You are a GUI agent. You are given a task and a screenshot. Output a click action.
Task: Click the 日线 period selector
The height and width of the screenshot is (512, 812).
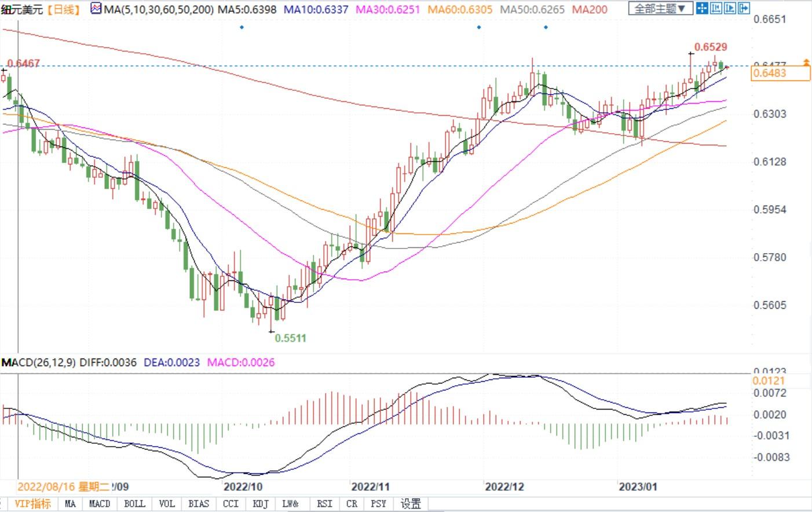63,9
